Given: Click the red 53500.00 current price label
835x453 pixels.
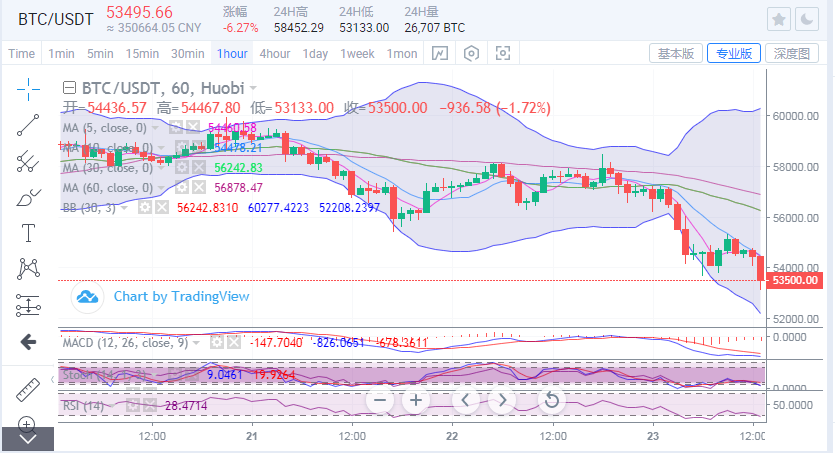Looking at the screenshot, I should coord(795,280).
